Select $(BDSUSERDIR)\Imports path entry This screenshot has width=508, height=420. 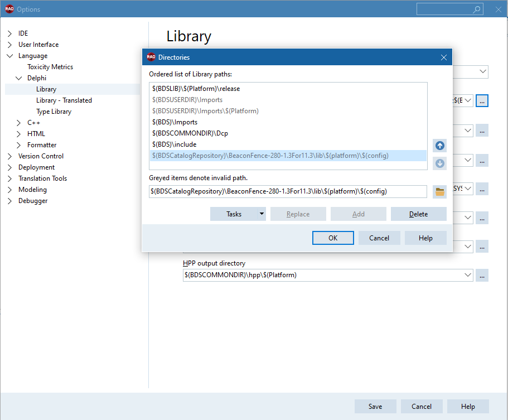point(288,100)
